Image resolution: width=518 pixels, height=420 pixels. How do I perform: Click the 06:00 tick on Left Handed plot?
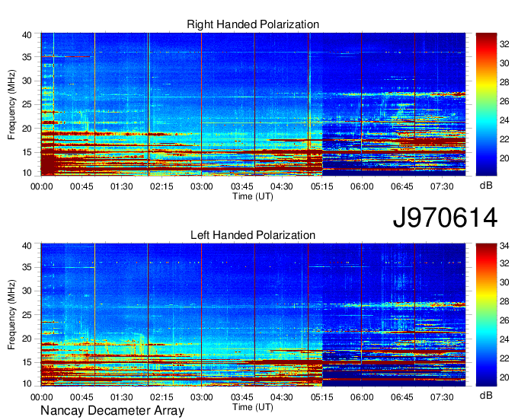[x=362, y=397]
